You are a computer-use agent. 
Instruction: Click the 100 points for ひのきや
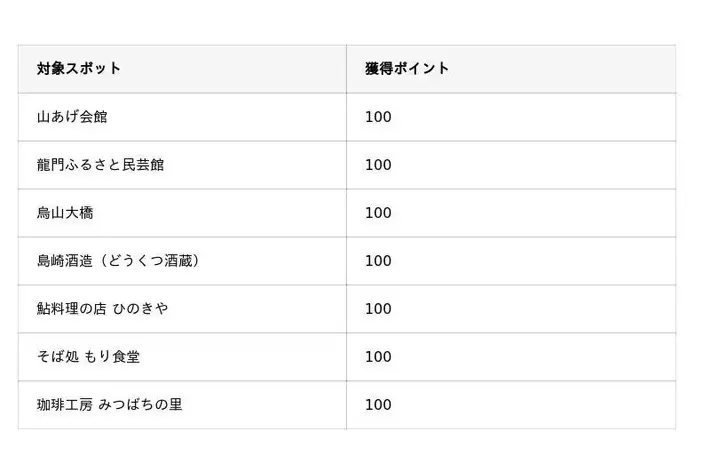point(378,309)
